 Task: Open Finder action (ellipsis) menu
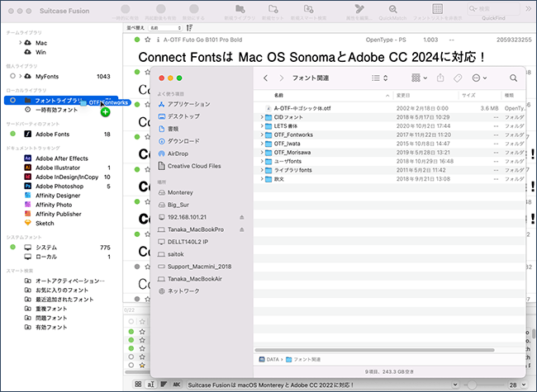pyautogui.click(x=479, y=78)
